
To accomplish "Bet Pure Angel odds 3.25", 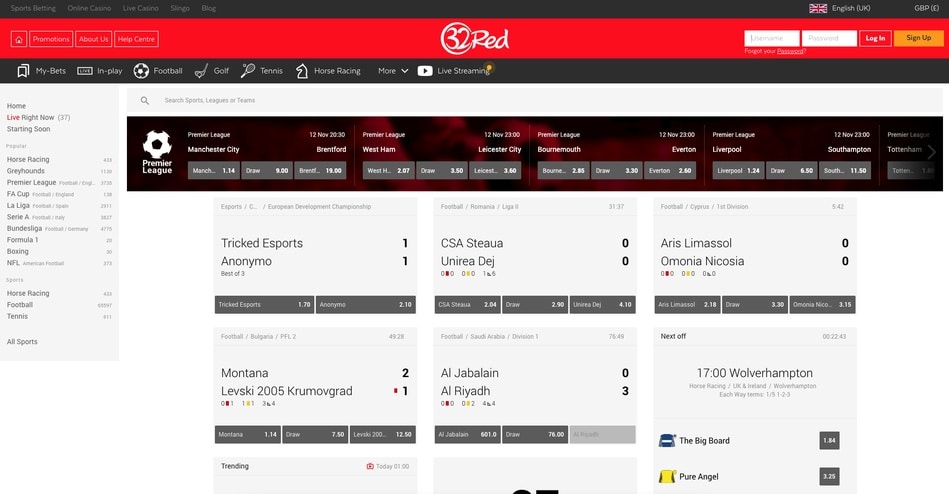I will 829,476.
